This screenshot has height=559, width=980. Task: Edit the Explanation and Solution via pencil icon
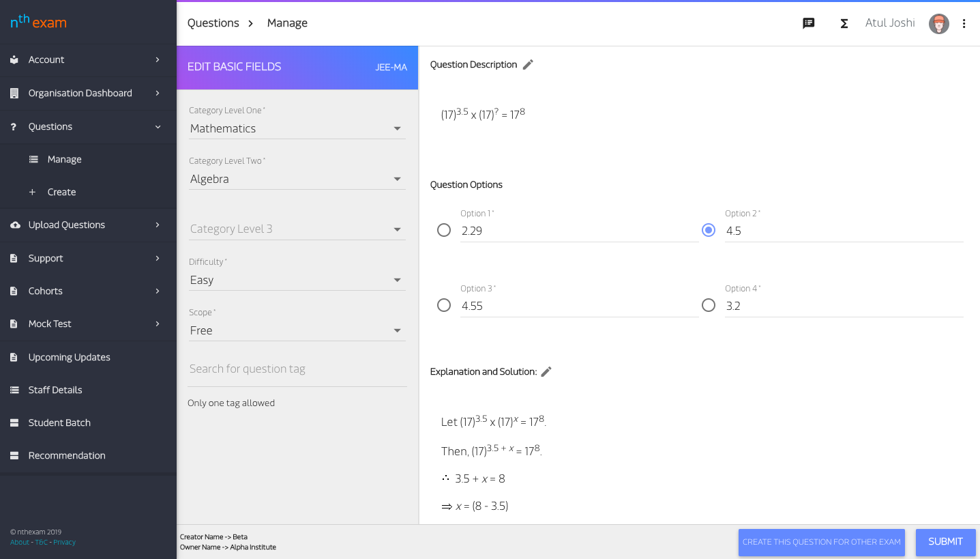pos(546,372)
